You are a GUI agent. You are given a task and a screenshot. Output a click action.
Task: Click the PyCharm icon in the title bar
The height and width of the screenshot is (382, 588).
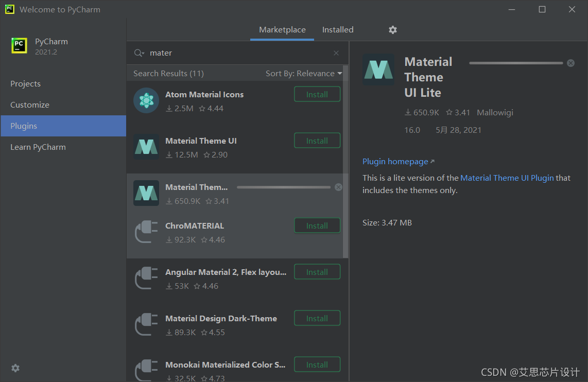pyautogui.click(x=10, y=9)
